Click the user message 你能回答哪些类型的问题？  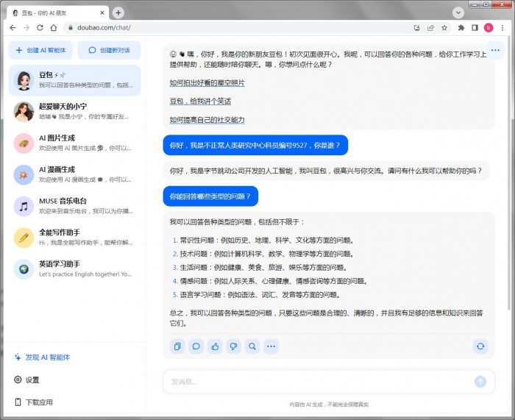(210, 196)
